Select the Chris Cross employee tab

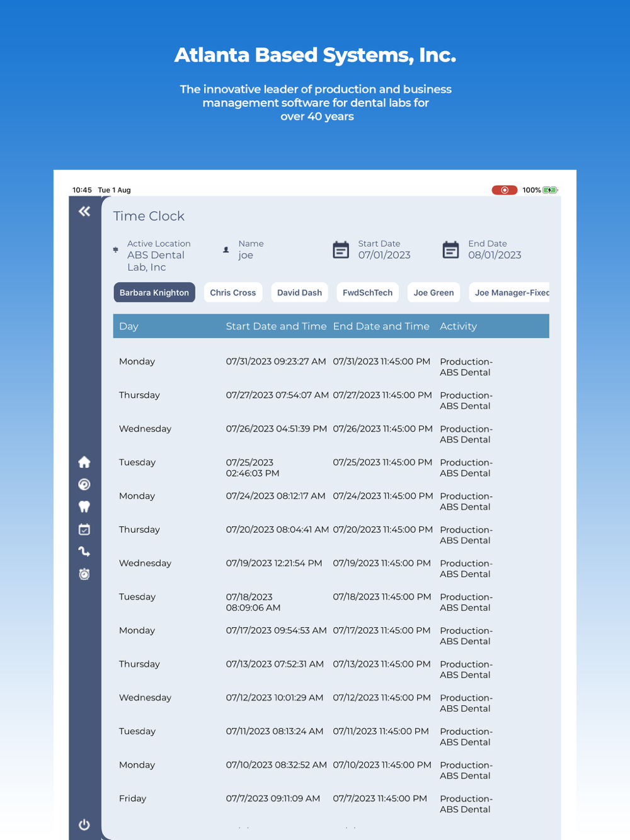pos(233,292)
